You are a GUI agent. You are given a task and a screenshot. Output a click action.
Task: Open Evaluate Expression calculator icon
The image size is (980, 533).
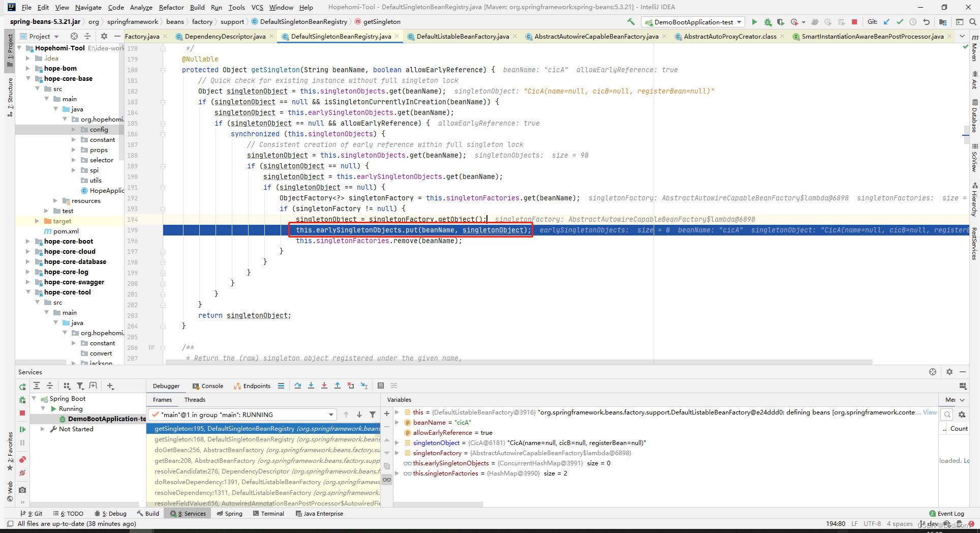(381, 386)
